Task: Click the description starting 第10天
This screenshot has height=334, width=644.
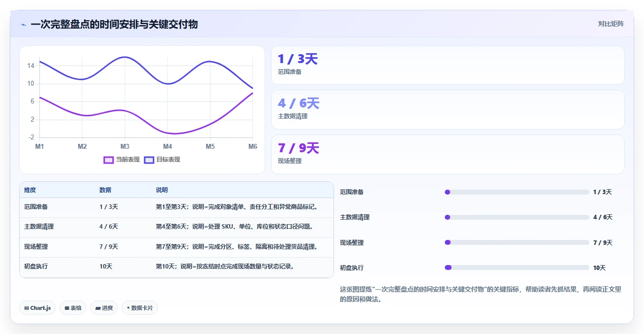Action: (x=225, y=266)
